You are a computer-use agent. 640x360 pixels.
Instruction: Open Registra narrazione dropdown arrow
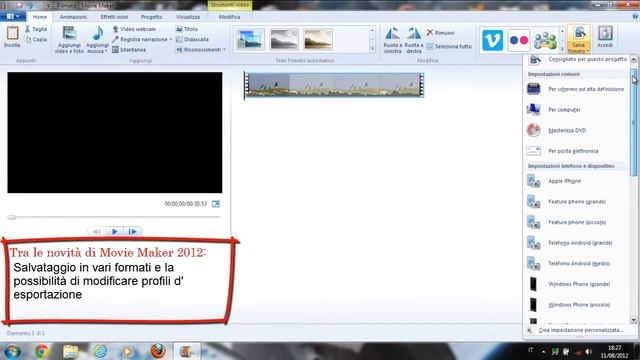point(171,40)
